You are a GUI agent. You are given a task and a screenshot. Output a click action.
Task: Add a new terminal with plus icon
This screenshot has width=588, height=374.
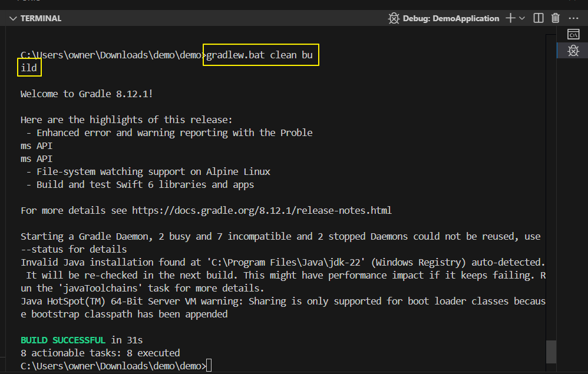click(510, 18)
